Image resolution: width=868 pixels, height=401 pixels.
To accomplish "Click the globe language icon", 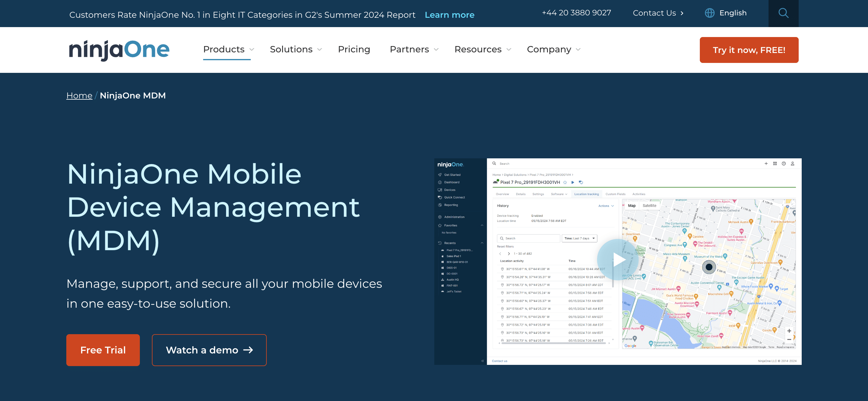I will (x=709, y=13).
